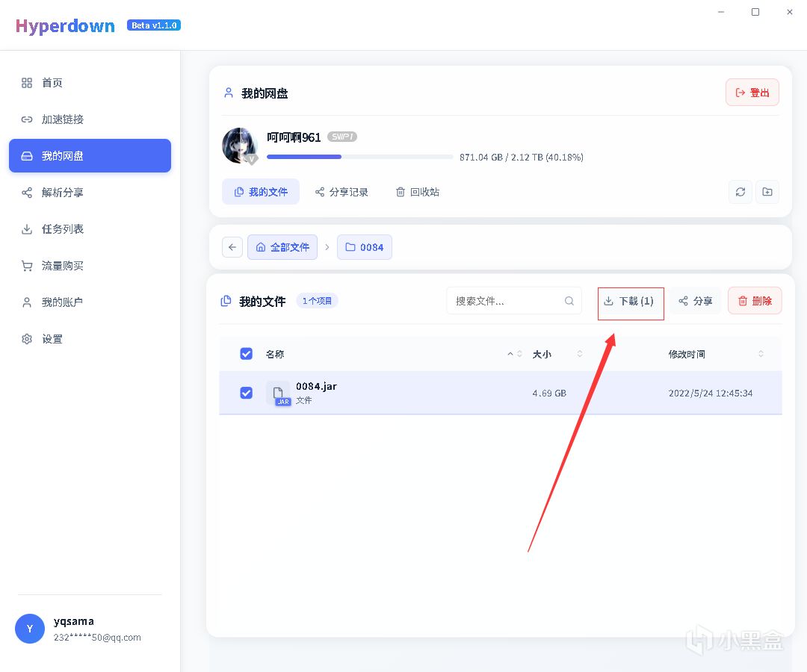Open 任务列表 task list

point(90,228)
